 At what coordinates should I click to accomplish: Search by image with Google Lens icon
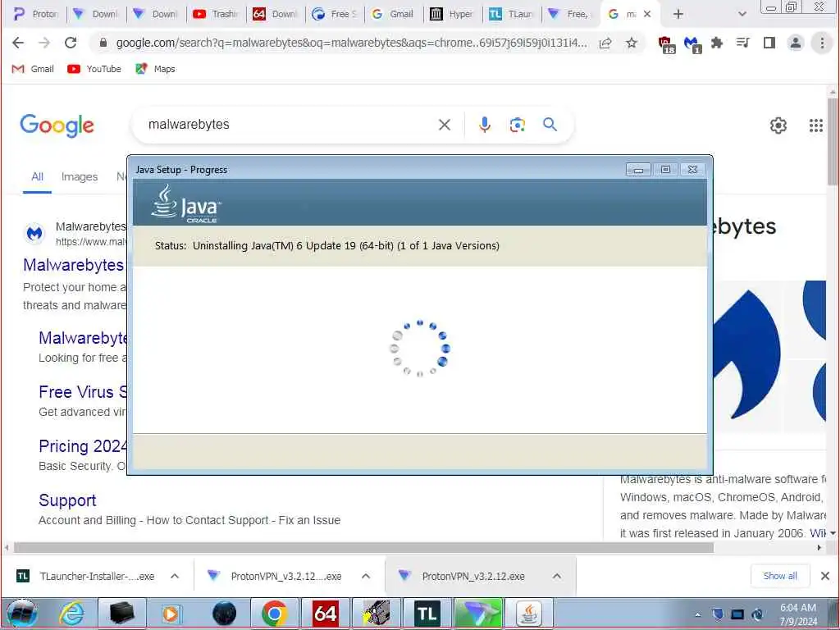(517, 125)
